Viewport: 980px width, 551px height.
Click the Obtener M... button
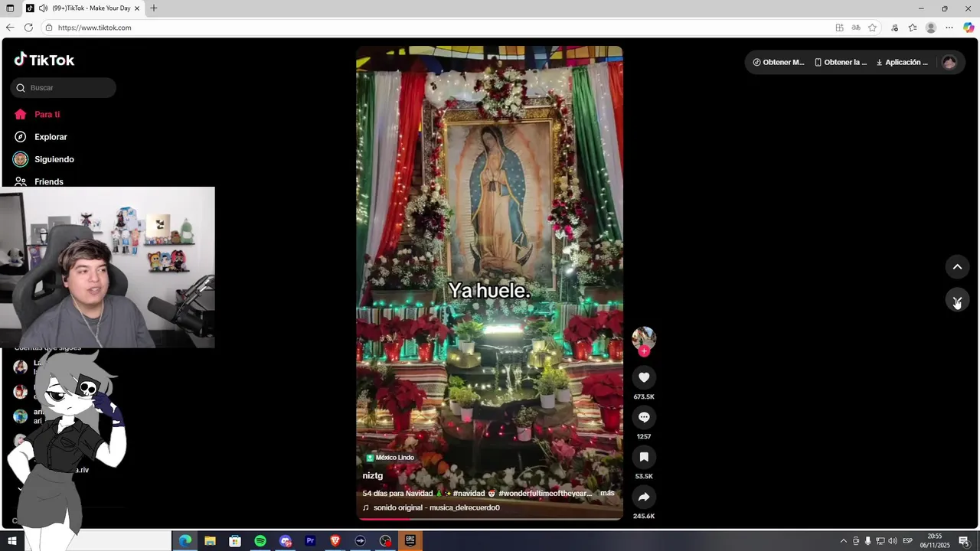pos(779,63)
